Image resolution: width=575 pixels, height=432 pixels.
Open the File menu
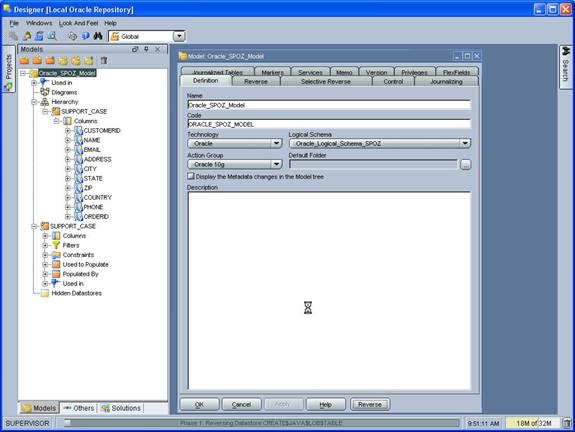click(x=14, y=23)
